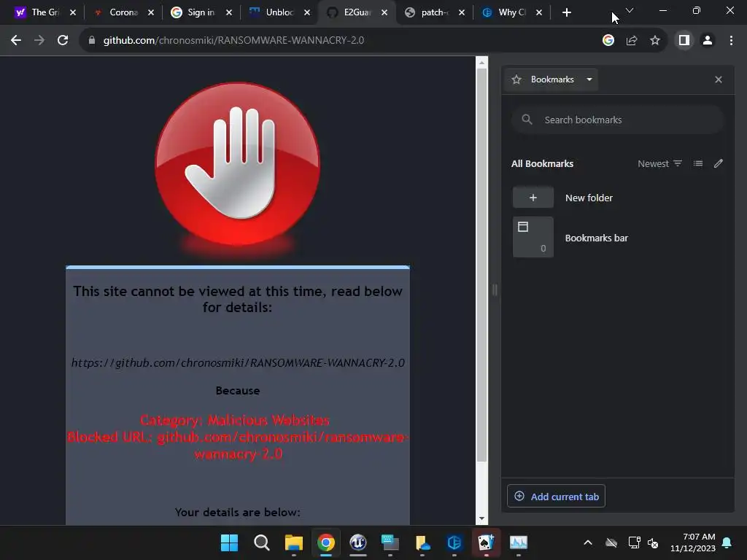Click the padlock site info icon
Viewport: 747px width, 560px height.
(92, 41)
